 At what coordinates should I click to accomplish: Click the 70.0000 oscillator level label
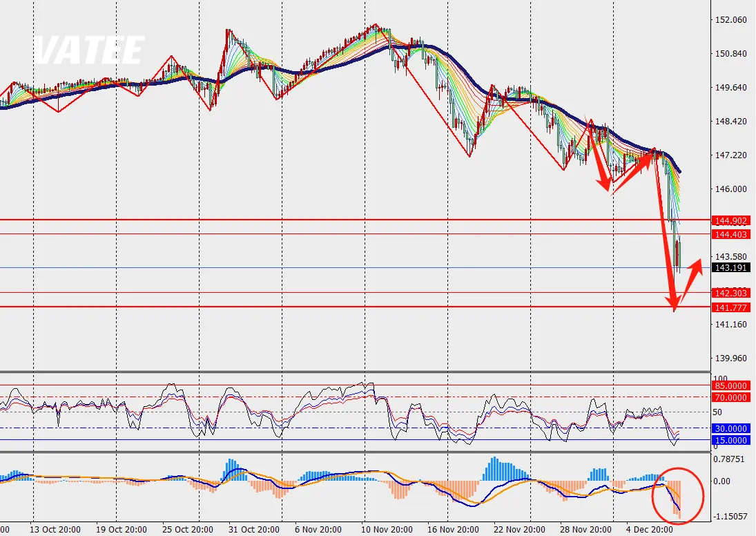tap(732, 397)
